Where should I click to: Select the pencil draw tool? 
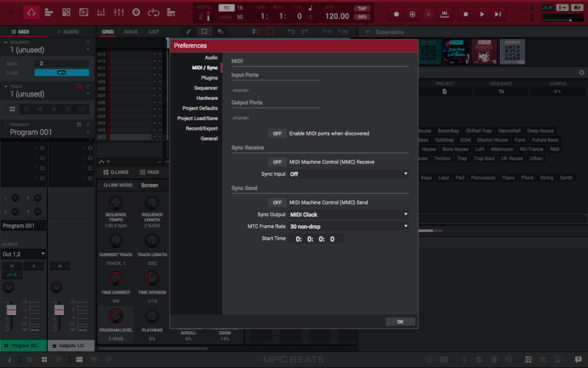[188, 32]
